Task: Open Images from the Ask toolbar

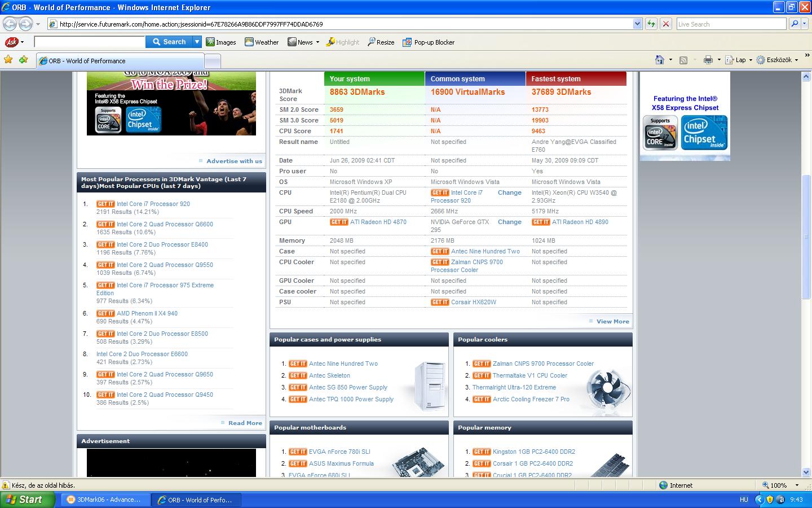Action: tap(221, 42)
